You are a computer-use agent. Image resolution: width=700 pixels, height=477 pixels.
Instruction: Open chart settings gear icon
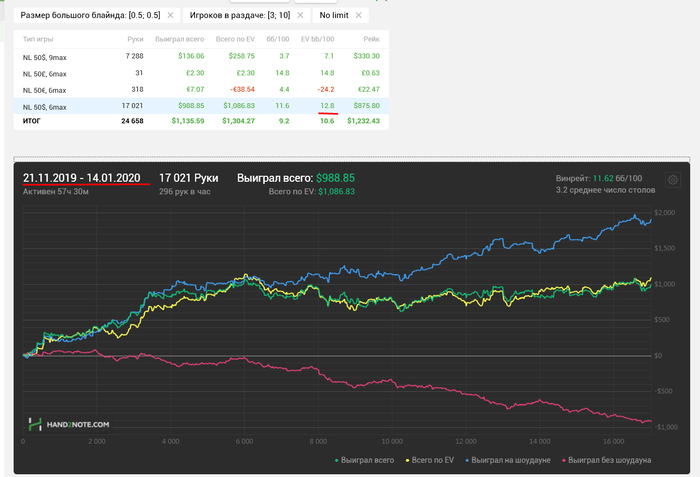click(x=673, y=180)
